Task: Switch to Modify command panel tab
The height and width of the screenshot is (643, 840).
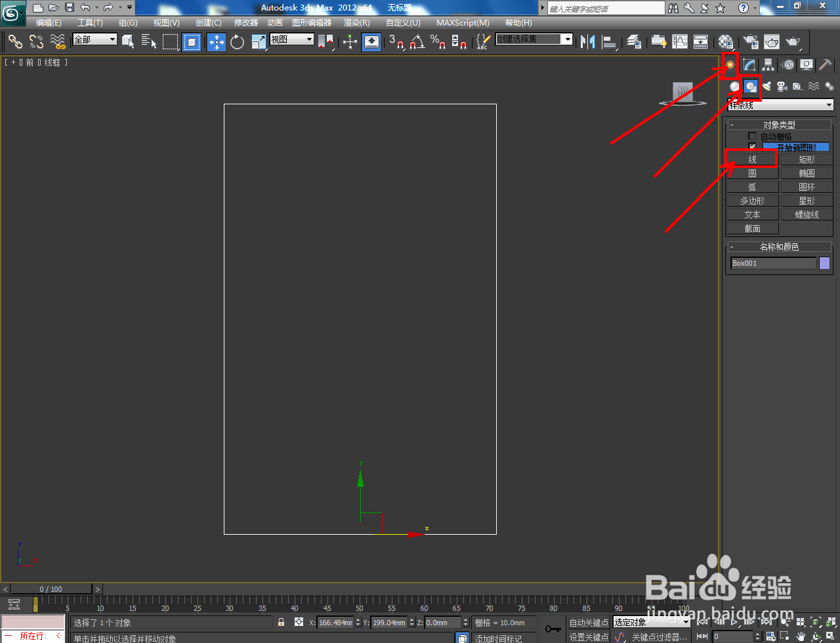Action: [749, 65]
